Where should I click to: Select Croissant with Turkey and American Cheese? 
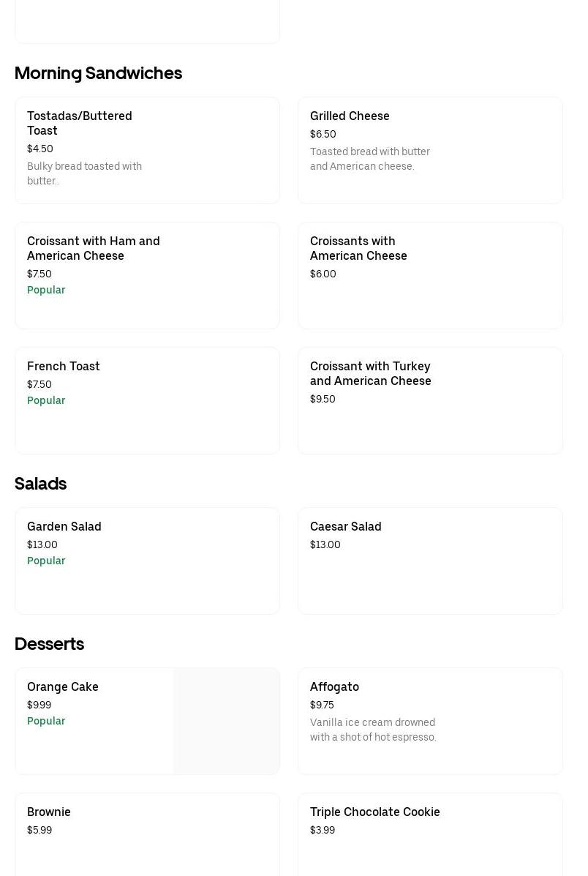coord(370,373)
